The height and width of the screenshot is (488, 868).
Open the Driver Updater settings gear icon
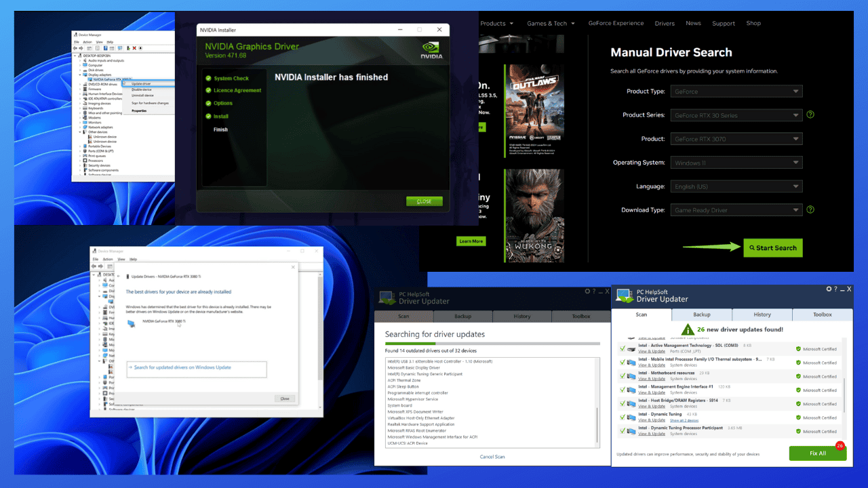click(x=829, y=289)
